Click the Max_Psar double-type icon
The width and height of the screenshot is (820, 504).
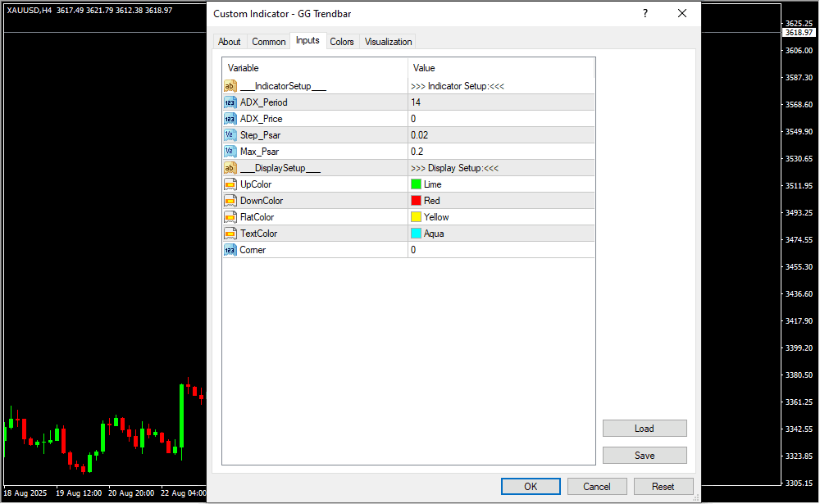pos(230,152)
